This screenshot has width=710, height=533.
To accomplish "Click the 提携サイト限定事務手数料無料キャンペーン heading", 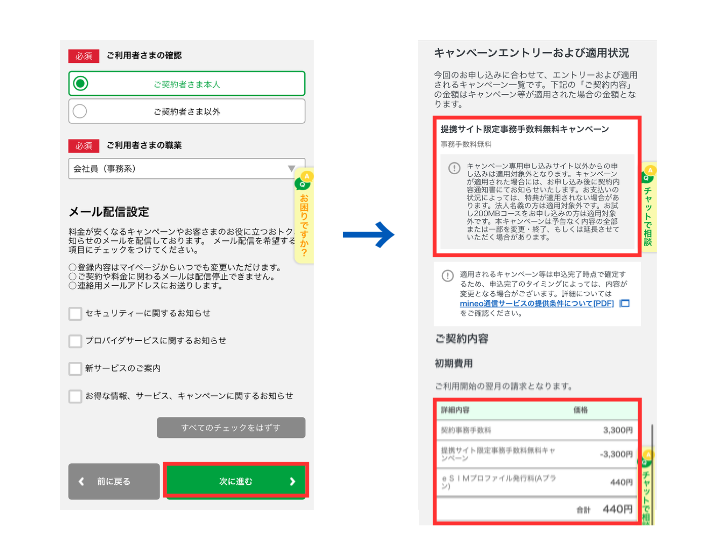I will 525,130.
